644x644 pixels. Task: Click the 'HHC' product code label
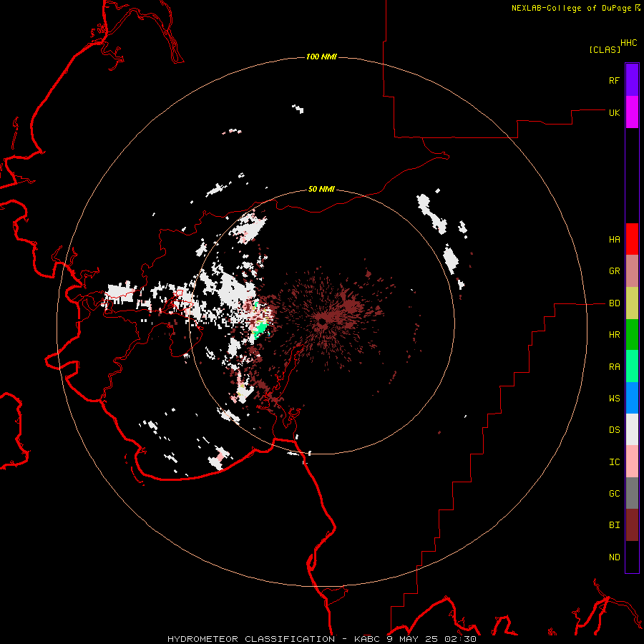click(629, 43)
